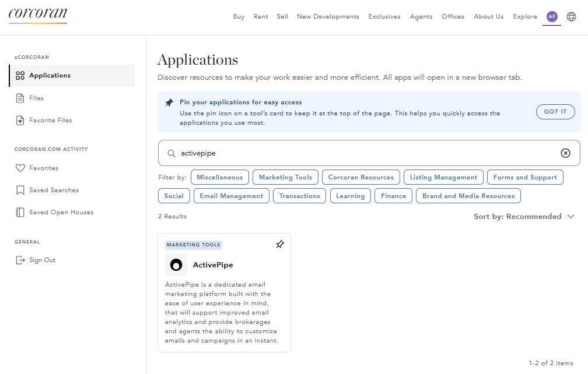This screenshot has width=588, height=374.
Task: Open the ActivePipe application title
Action: [x=213, y=264]
